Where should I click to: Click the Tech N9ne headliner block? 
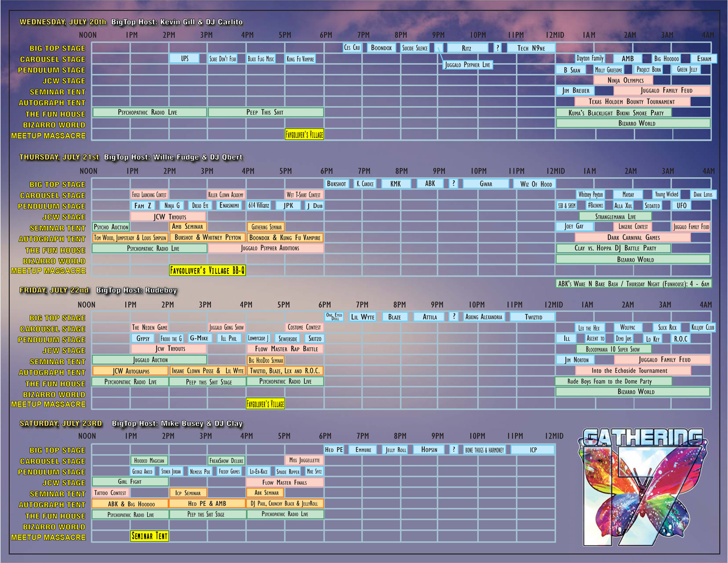[x=531, y=48]
